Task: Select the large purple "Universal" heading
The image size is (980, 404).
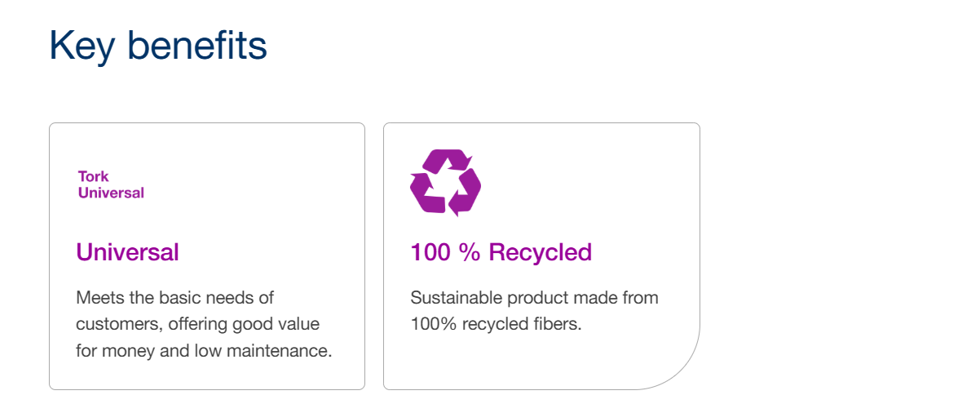Action: pyautogui.click(x=127, y=252)
